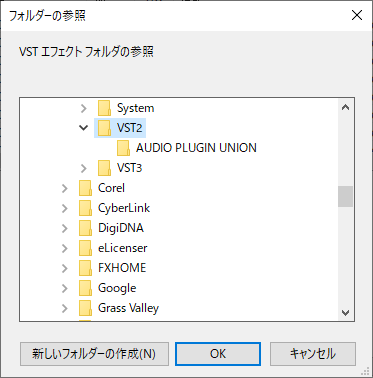Collapse the VST2 folder tree
Screen dimensions: 373x378
[x=83, y=128]
